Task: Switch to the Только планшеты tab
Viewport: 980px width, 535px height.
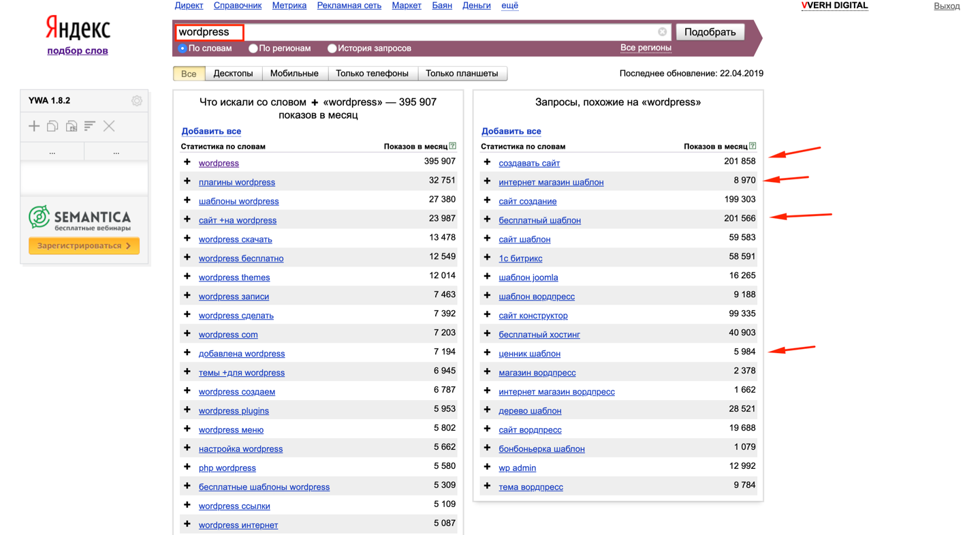Action: (x=462, y=74)
